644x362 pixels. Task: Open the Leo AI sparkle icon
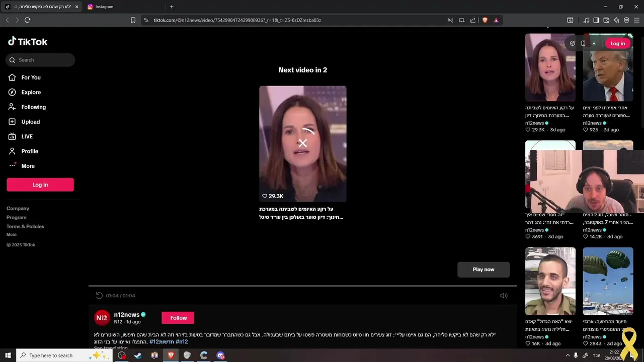pyautogui.click(x=616, y=20)
